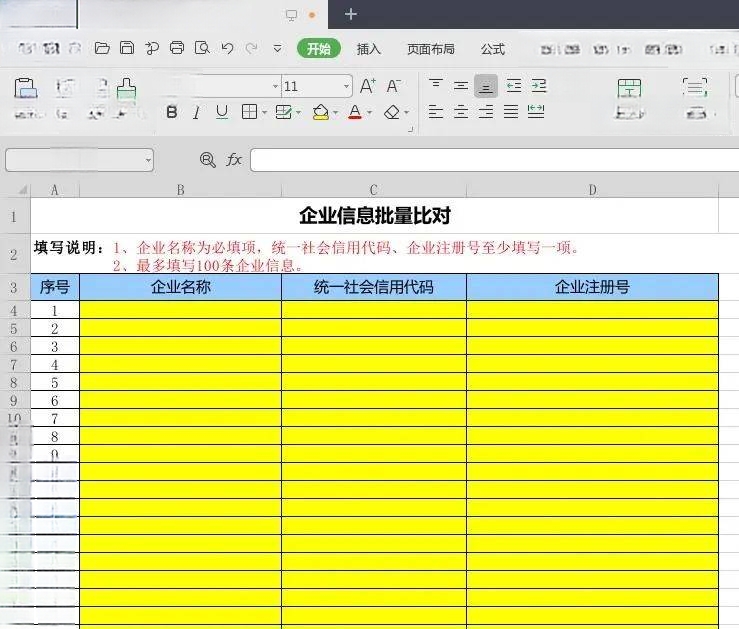Click yellow registration number cell in row 6

tap(592, 346)
